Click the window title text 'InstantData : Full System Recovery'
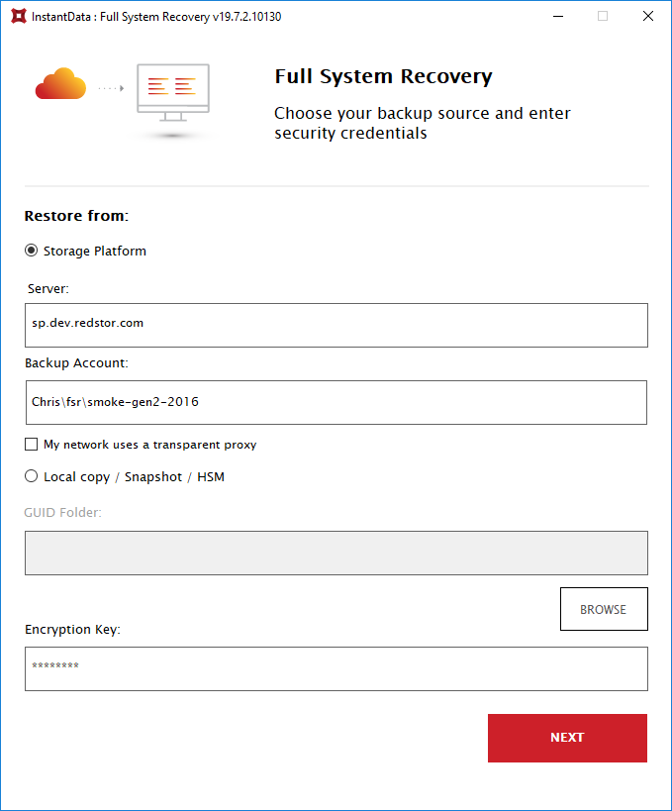Image resolution: width=672 pixels, height=811 pixels. click(156, 17)
